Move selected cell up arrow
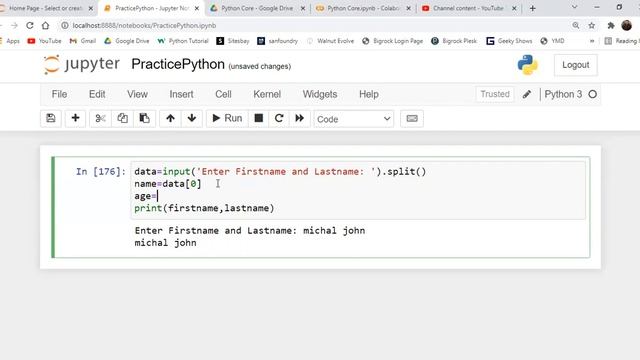640x360 pixels. point(170,118)
